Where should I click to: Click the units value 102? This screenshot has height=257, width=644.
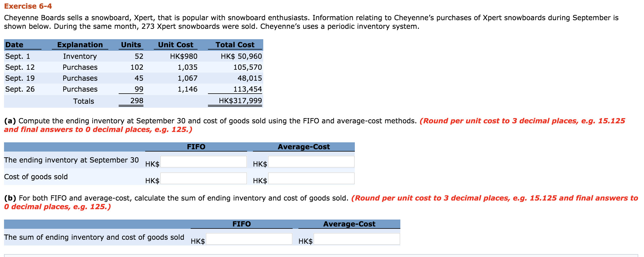pos(137,67)
